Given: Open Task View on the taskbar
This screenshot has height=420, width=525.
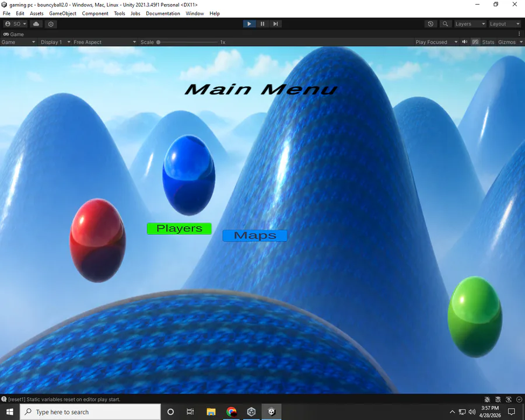Looking at the screenshot, I should pyautogui.click(x=190, y=412).
